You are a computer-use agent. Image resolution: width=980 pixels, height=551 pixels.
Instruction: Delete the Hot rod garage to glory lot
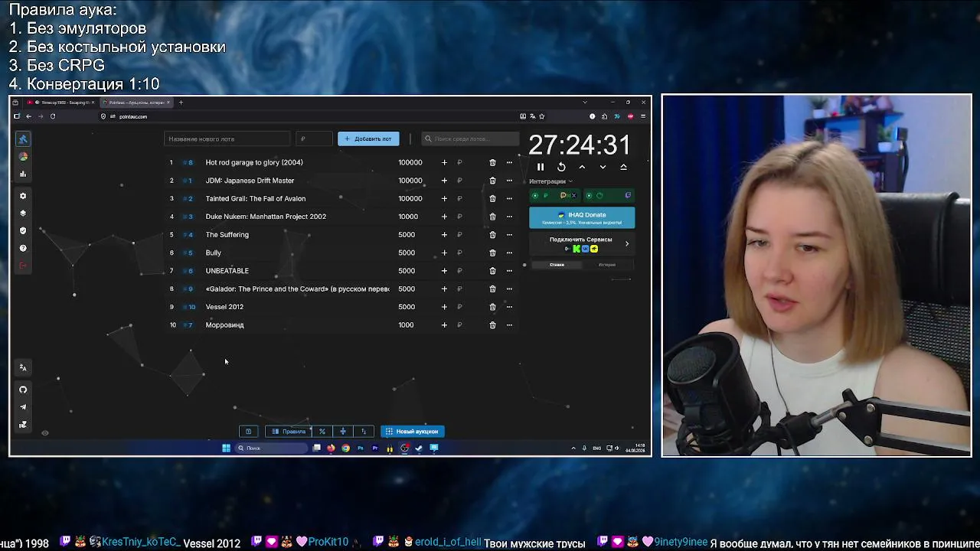(x=492, y=162)
